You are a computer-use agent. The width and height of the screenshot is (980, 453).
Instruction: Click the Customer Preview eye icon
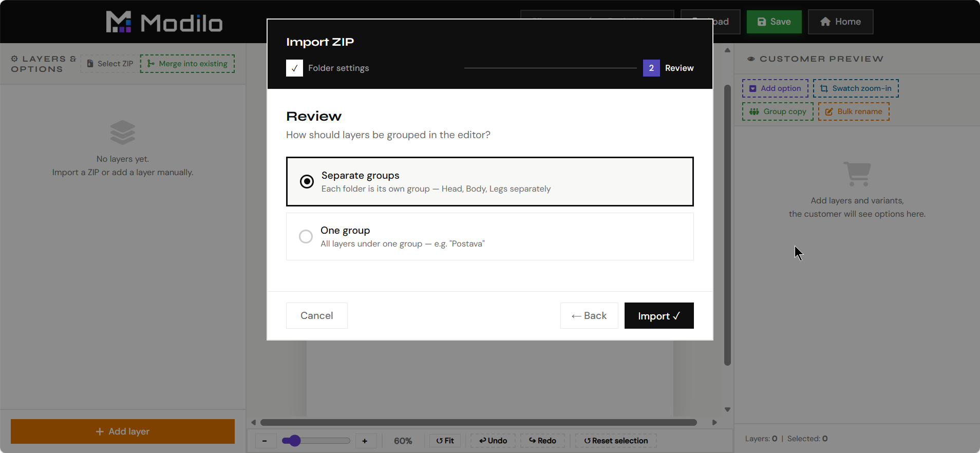coord(751,59)
